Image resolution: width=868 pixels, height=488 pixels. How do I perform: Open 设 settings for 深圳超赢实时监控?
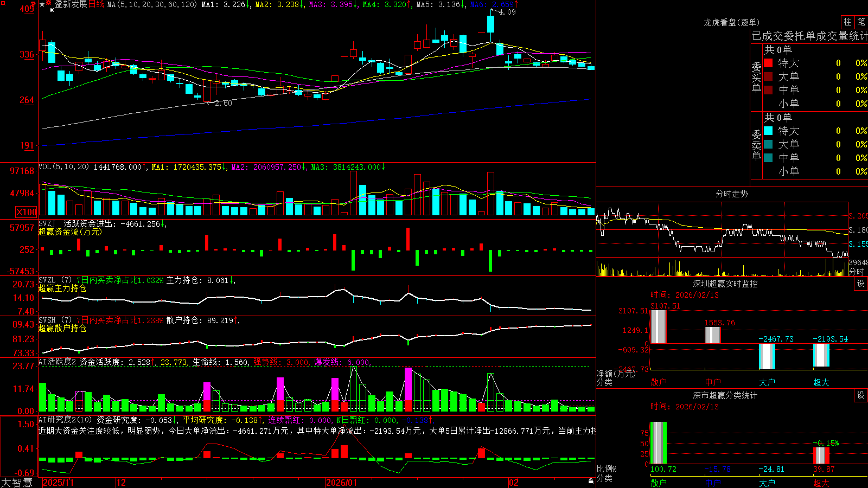861,284
